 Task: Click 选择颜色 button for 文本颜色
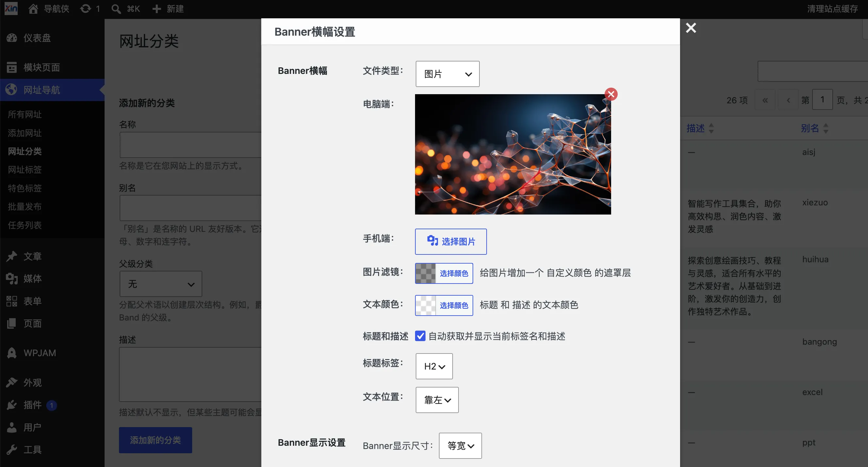(454, 305)
